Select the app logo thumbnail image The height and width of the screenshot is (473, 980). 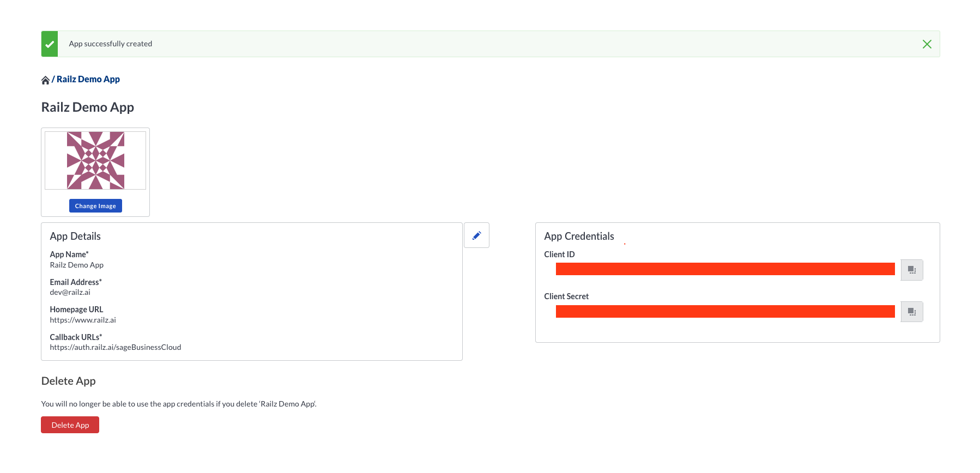pyautogui.click(x=95, y=160)
